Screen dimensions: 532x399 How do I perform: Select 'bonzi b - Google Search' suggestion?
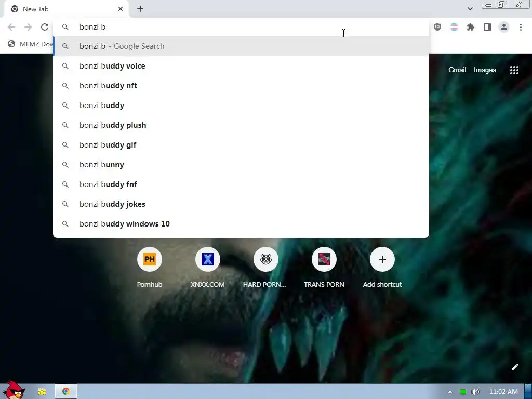(x=241, y=46)
